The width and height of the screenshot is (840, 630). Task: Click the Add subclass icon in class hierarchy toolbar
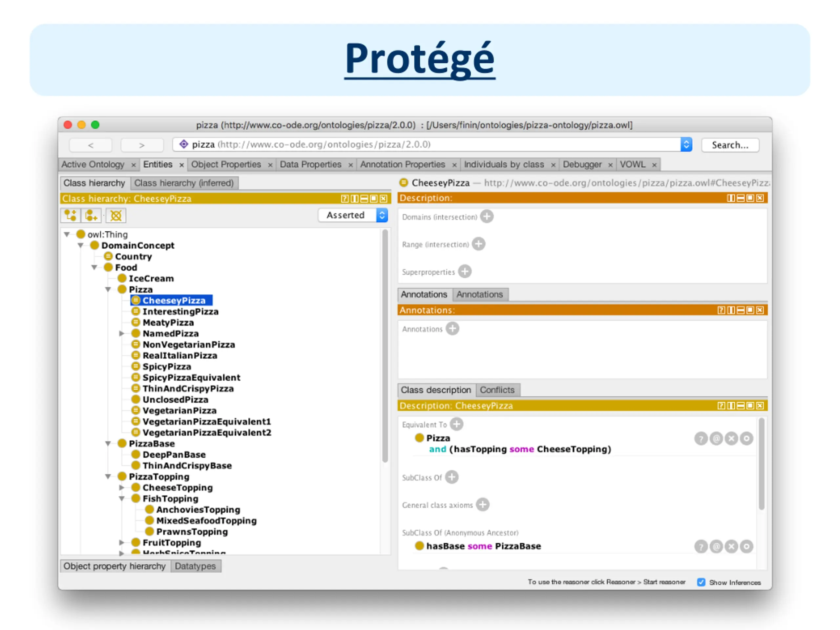coord(70,215)
